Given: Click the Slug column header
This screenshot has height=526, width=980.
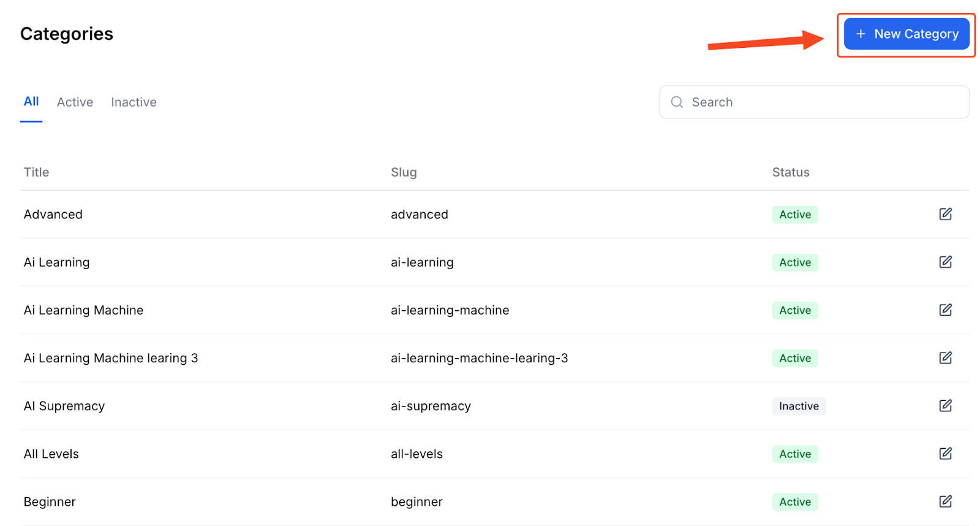Looking at the screenshot, I should 404,172.
